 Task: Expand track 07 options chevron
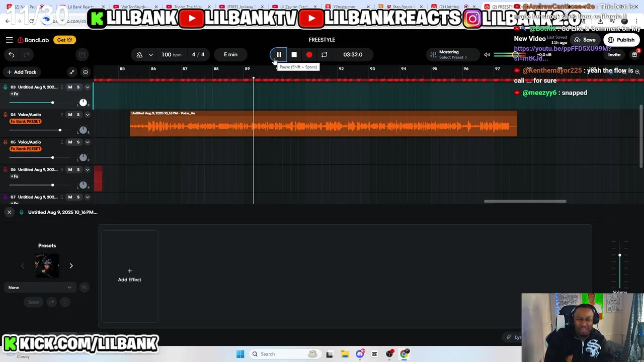tap(87, 197)
